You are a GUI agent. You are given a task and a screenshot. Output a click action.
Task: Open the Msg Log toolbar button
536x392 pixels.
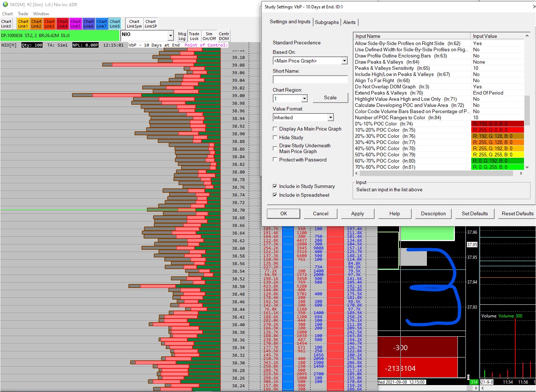tap(182, 36)
